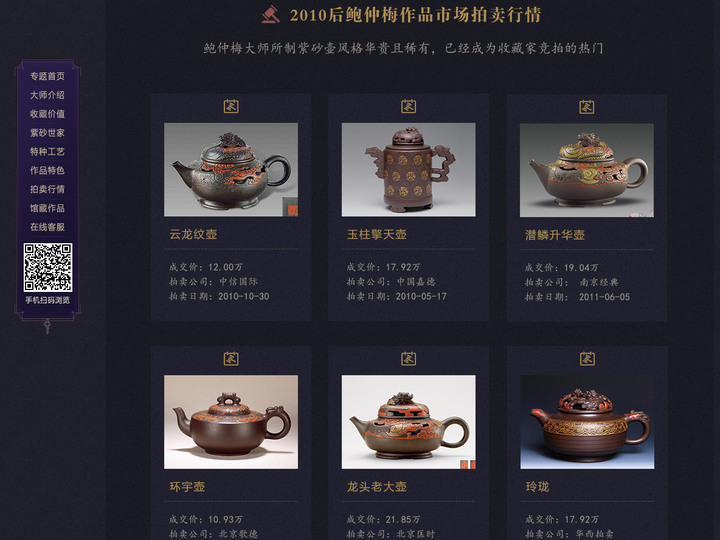Go to 专题首页 in the sidebar
Screen dimensions: 720x540
47,76
